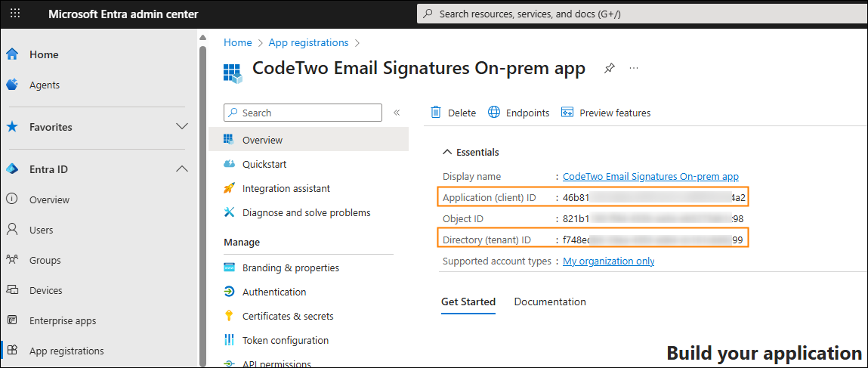Collapse the Entra ID section
Image resolution: width=868 pixels, height=368 pixels.
[x=181, y=169]
